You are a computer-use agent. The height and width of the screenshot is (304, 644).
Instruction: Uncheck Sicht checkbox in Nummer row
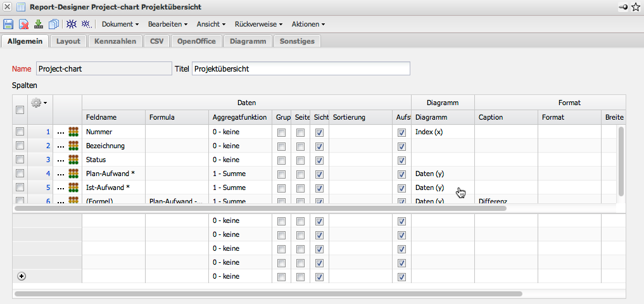(319, 132)
